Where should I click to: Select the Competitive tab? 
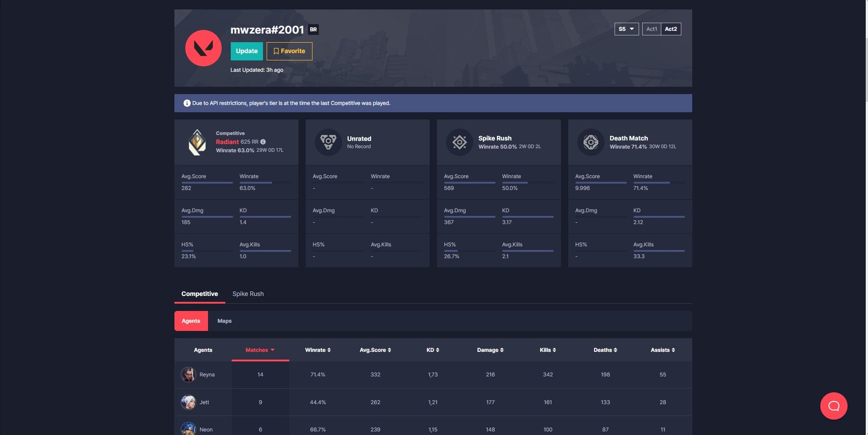pyautogui.click(x=200, y=294)
